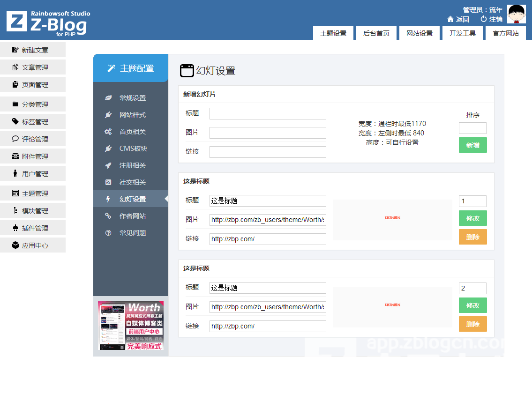
Task: Select 首页相关 in theme config menu
Action: coord(132,132)
